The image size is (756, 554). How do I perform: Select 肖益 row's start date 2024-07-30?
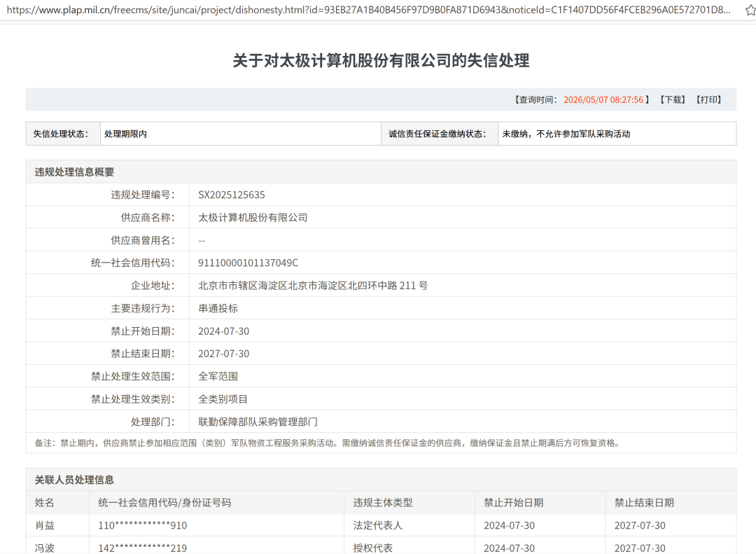(509, 525)
